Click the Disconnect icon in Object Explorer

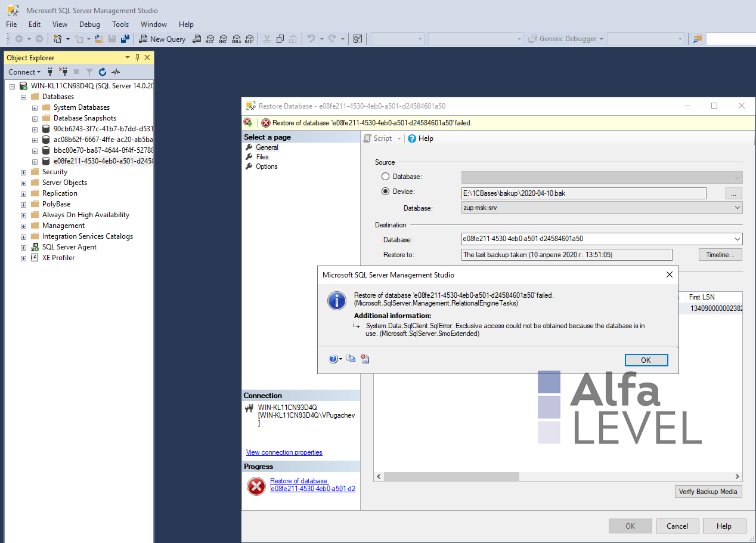point(63,72)
